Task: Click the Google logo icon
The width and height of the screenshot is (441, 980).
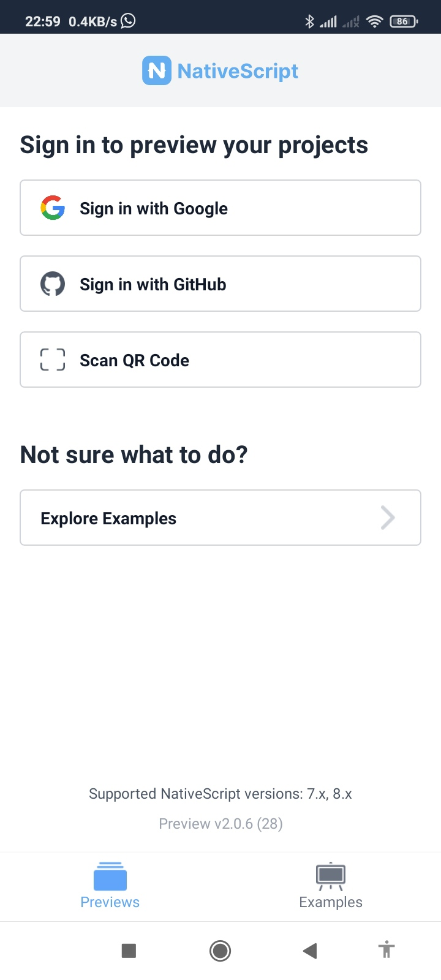Action: [x=53, y=208]
